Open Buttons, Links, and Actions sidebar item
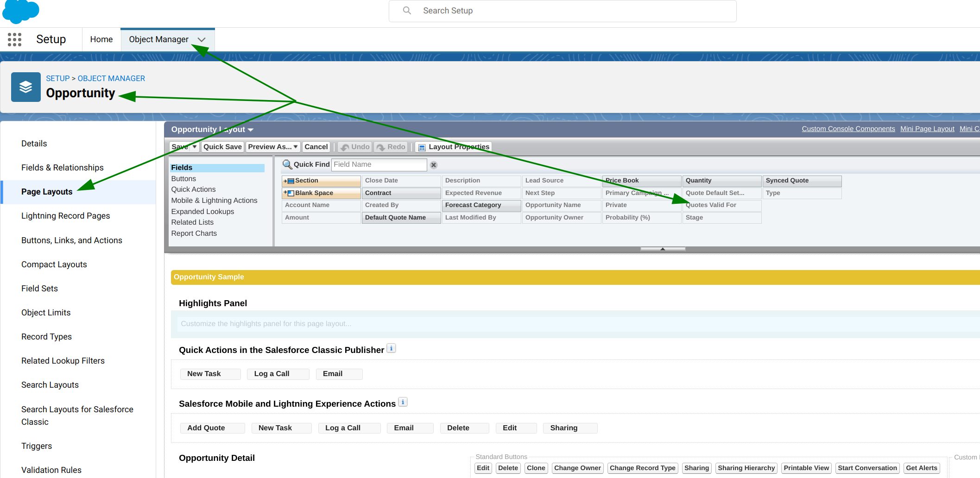Image resolution: width=980 pixels, height=478 pixels. (x=72, y=240)
